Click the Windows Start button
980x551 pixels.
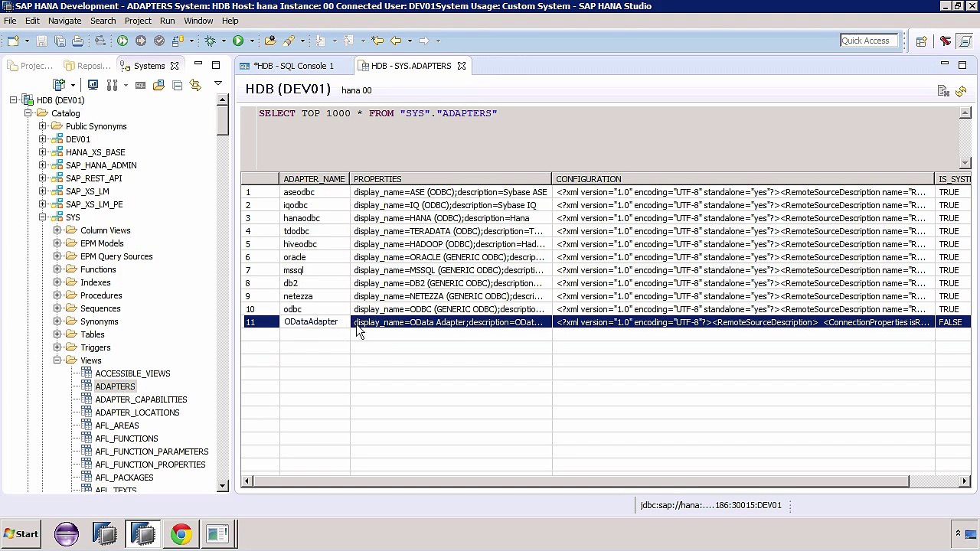click(21, 533)
